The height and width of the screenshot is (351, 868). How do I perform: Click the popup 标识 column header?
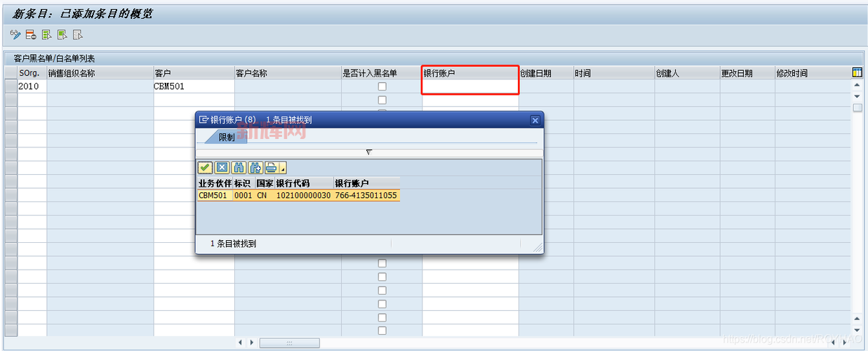click(x=243, y=183)
